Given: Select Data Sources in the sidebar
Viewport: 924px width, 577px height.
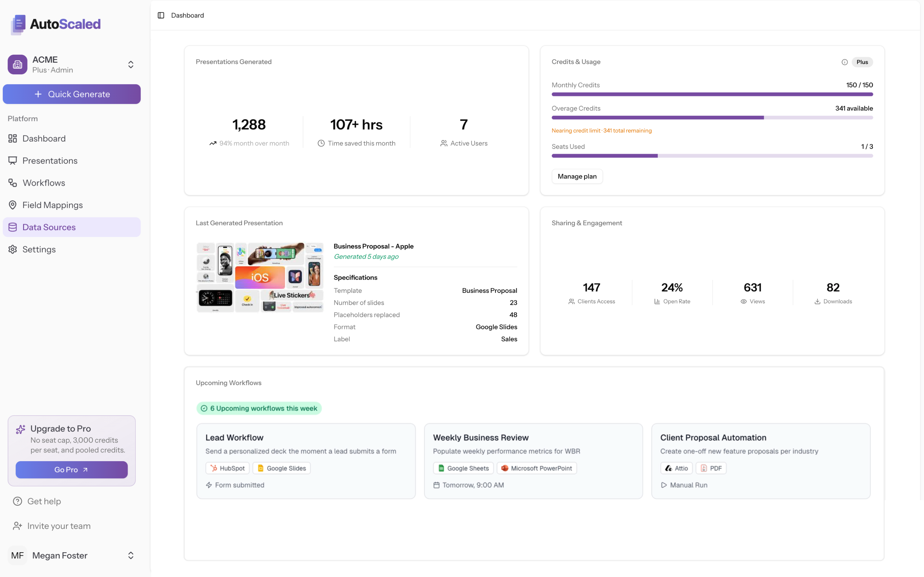Looking at the screenshot, I should pyautogui.click(x=72, y=227).
